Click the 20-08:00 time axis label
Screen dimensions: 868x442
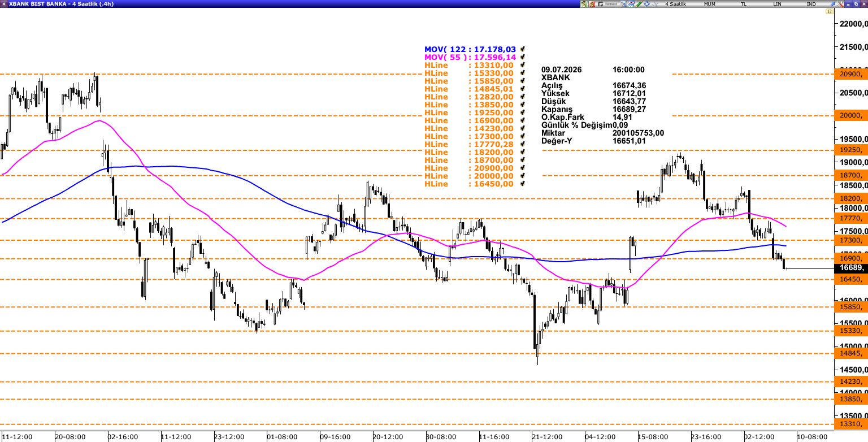[x=70, y=437]
